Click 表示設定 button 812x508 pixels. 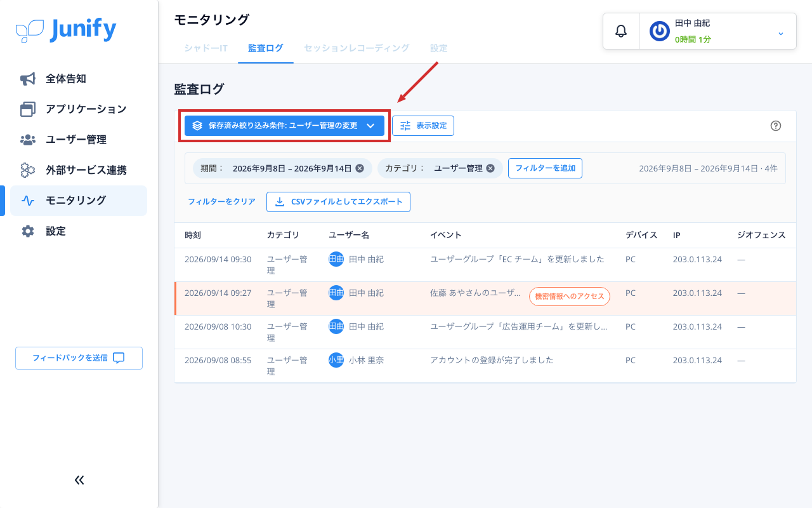pyautogui.click(x=423, y=126)
